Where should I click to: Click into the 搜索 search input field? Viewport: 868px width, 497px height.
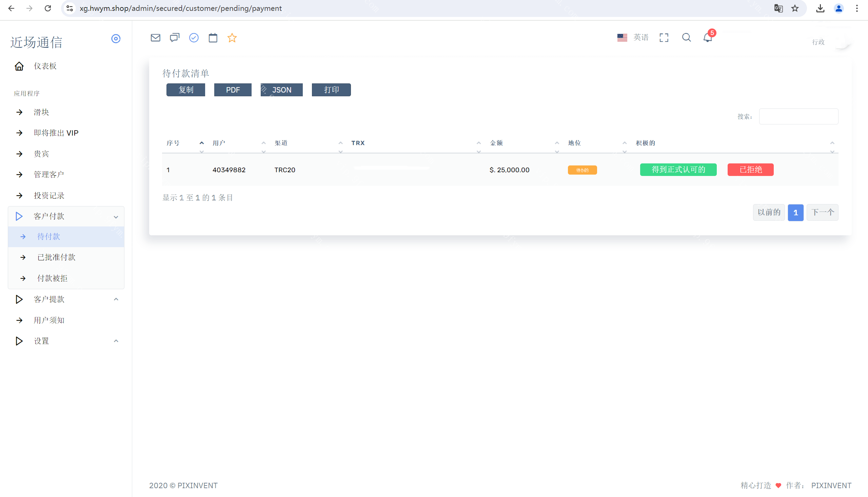pyautogui.click(x=798, y=116)
